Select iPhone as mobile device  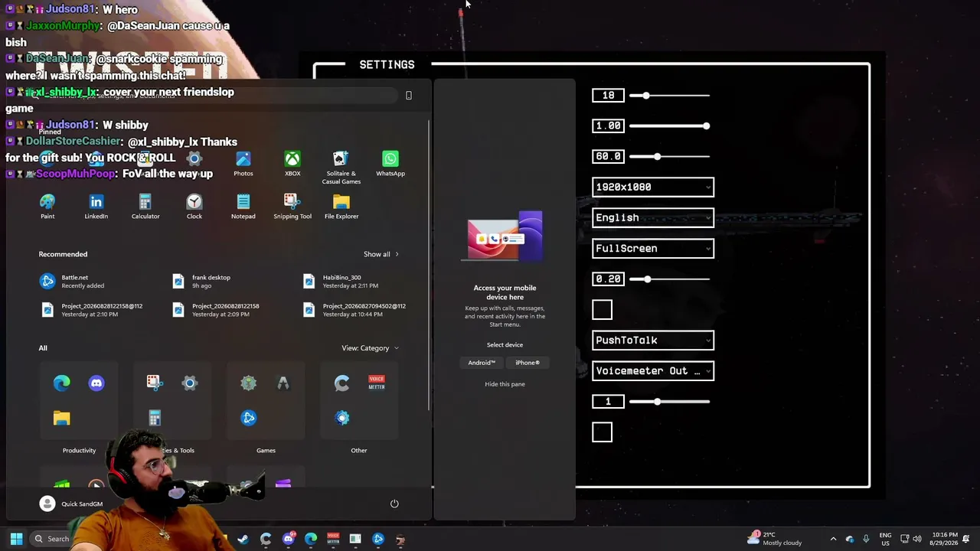(528, 363)
